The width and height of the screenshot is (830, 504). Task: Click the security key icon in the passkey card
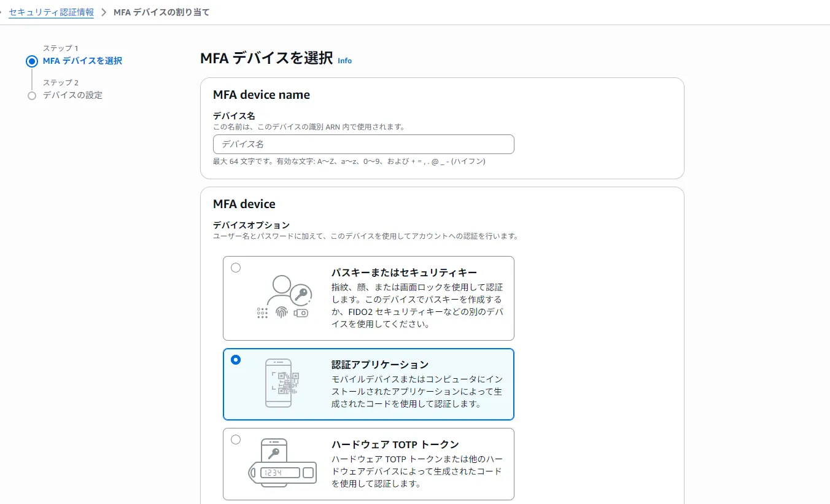300,312
